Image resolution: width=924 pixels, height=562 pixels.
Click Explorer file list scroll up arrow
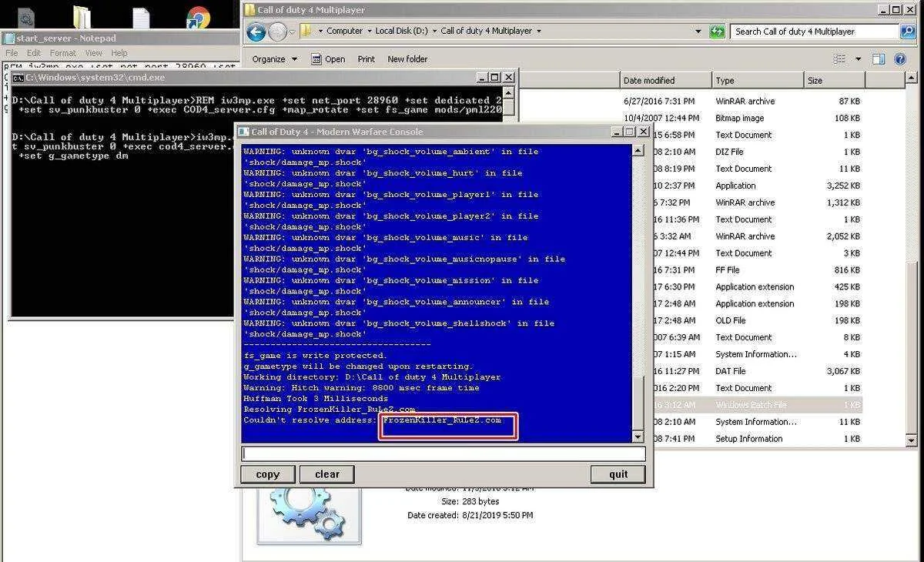click(x=912, y=78)
